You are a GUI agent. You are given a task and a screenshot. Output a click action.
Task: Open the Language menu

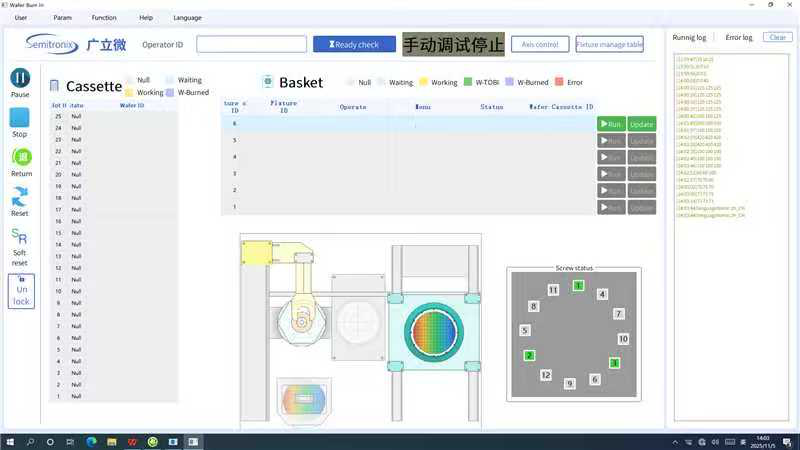tap(187, 17)
